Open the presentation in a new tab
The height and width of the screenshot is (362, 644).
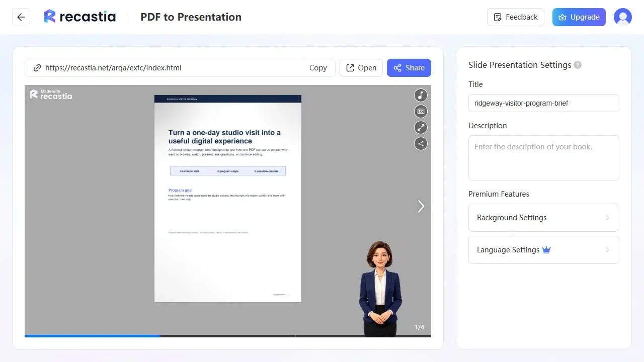click(x=361, y=68)
